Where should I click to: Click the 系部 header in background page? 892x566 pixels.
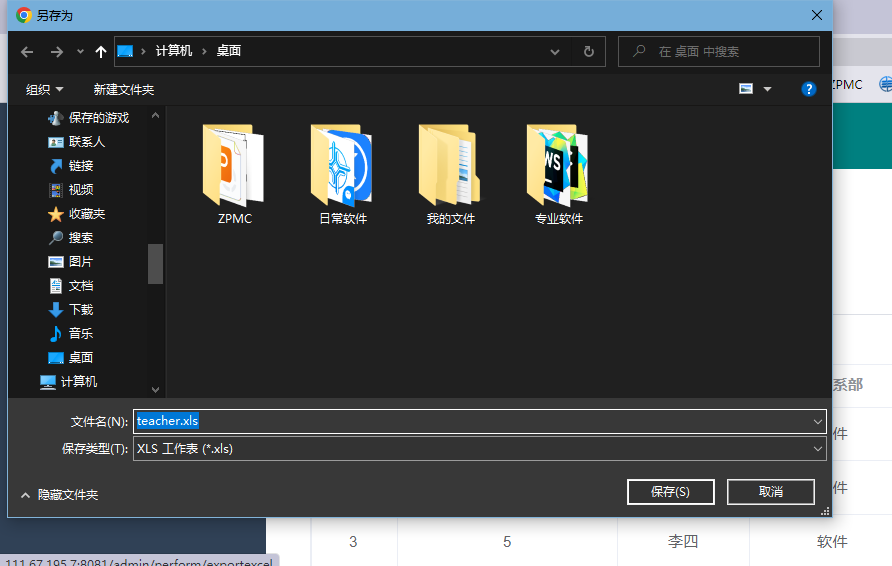point(848,385)
